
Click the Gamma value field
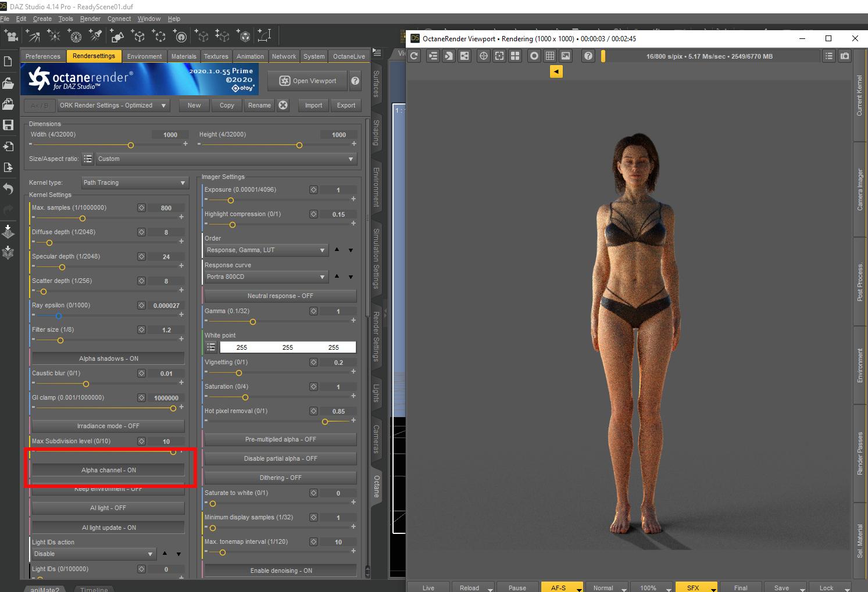338,311
